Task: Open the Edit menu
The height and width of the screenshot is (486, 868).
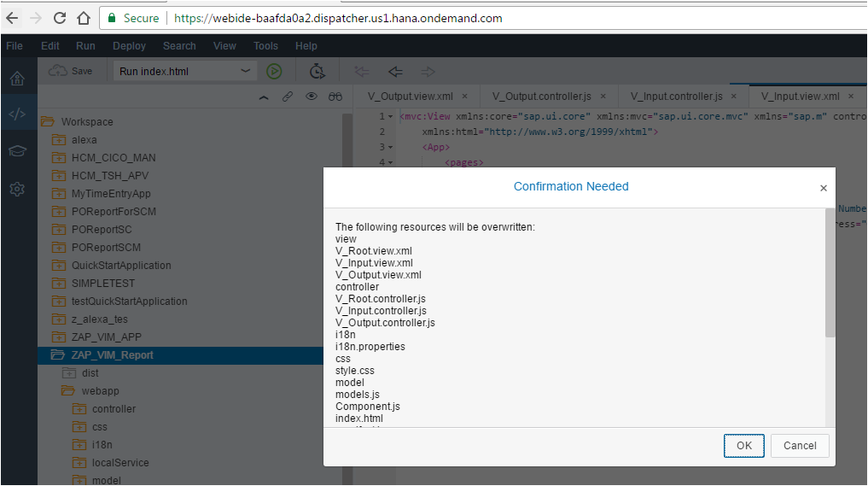Action: pos(50,46)
